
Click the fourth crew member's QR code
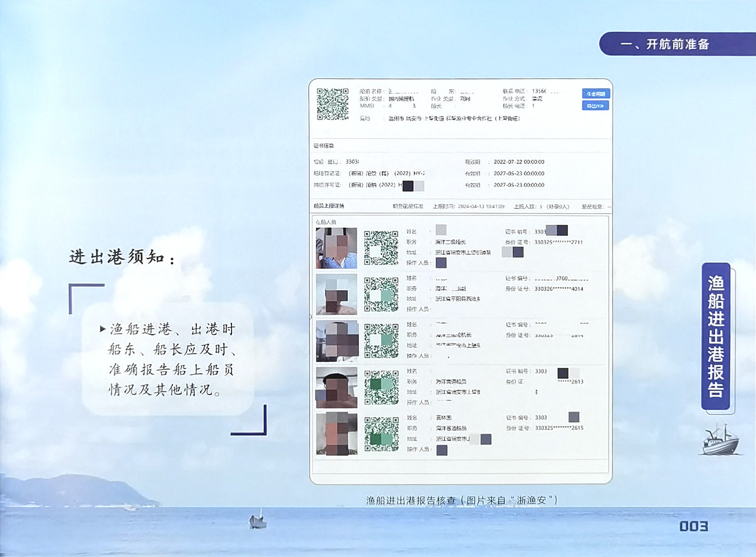pyautogui.click(x=381, y=388)
